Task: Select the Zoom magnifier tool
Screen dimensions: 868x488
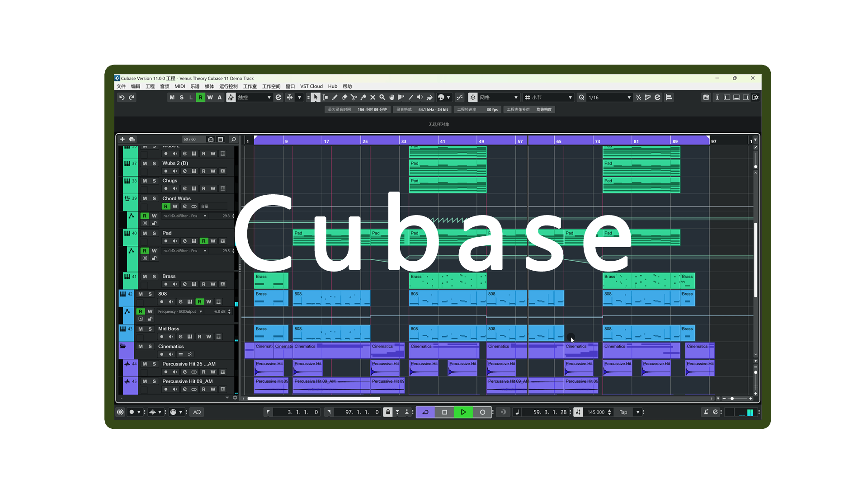Action: tap(382, 97)
